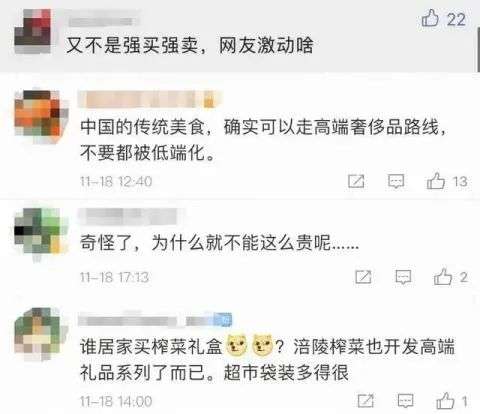The height and width of the screenshot is (414, 480).
Task: Select the comment 又不是强买强卖，网友激动啥
Action: click(x=190, y=45)
